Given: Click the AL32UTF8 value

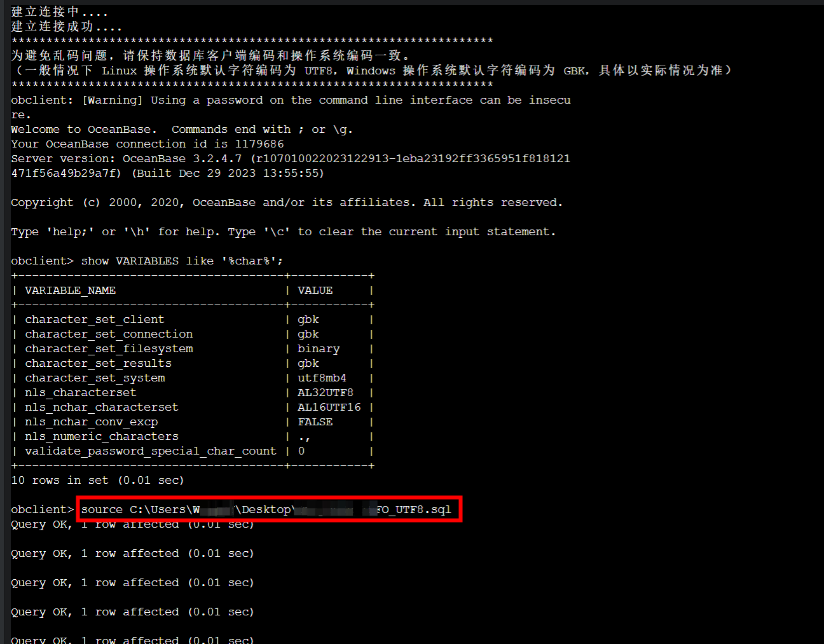Looking at the screenshot, I should pyautogui.click(x=325, y=392).
